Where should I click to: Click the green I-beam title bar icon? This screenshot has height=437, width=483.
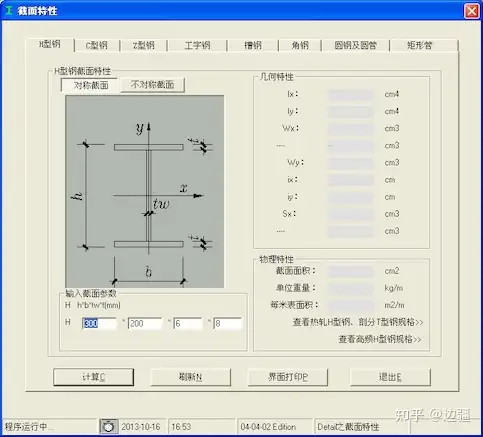(x=9, y=10)
